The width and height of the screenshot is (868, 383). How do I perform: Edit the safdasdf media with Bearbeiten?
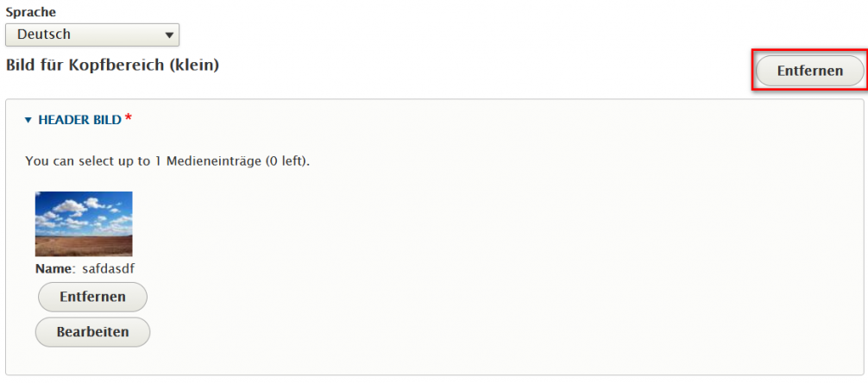[x=92, y=332]
